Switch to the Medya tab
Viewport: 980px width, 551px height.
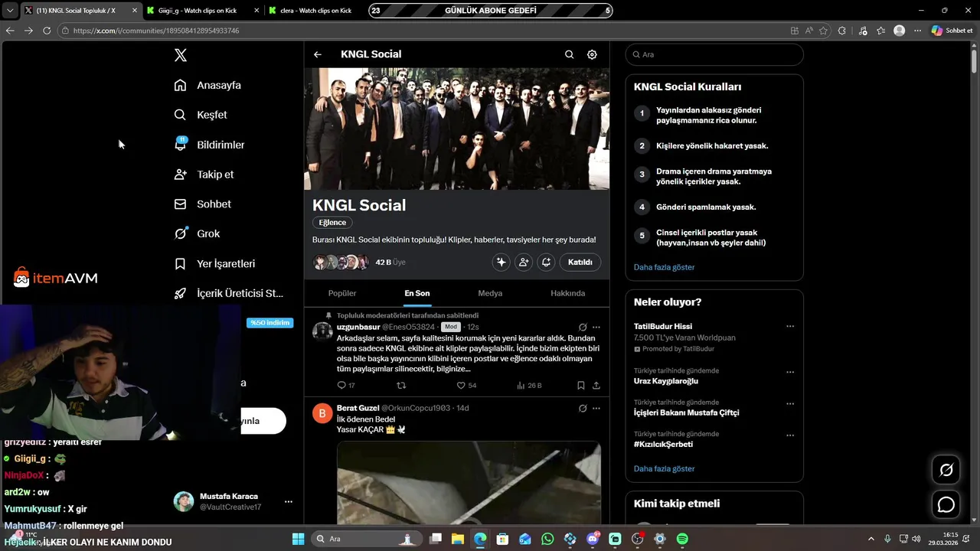[x=490, y=293]
